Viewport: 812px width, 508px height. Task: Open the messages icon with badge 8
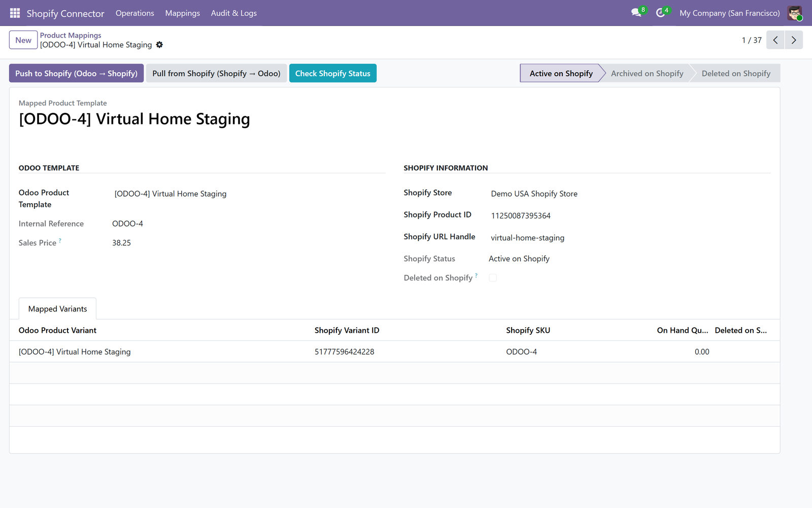pyautogui.click(x=637, y=13)
